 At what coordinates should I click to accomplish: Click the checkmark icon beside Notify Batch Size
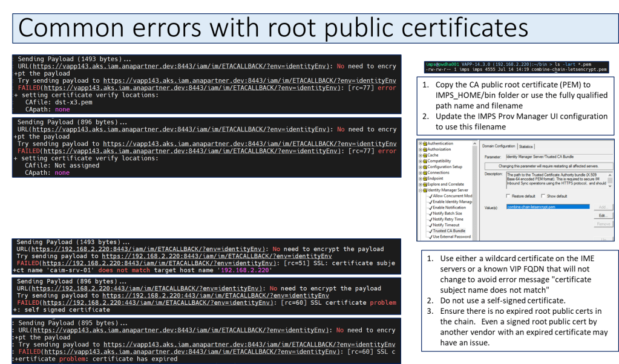coord(430,213)
